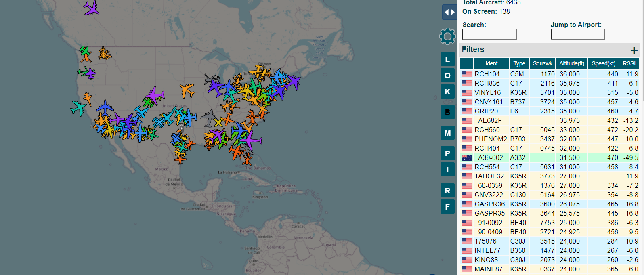Select the orange aircraft over Nebraska
The image size is (644, 275).
tap(187, 90)
